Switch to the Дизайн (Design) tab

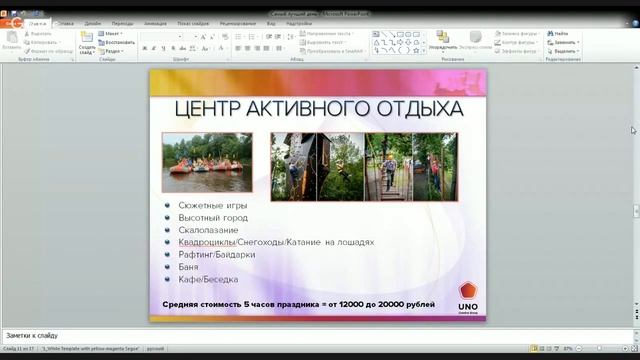pos(93,24)
